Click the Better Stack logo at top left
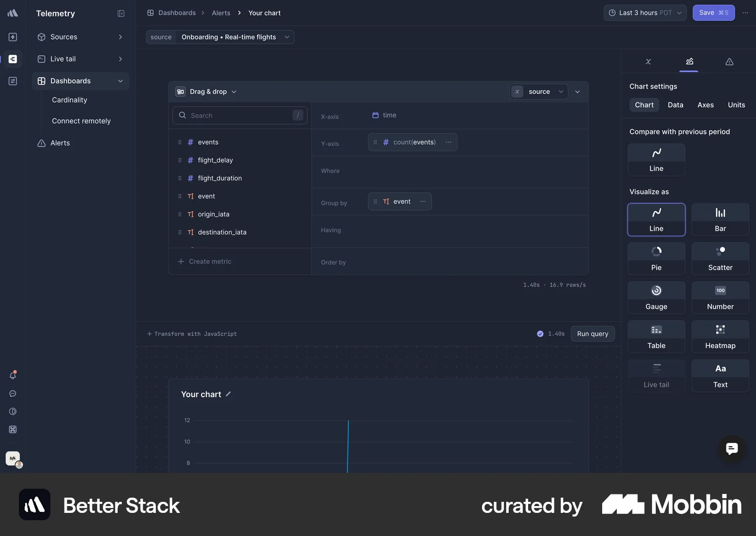The image size is (756, 536). tap(13, 13)
